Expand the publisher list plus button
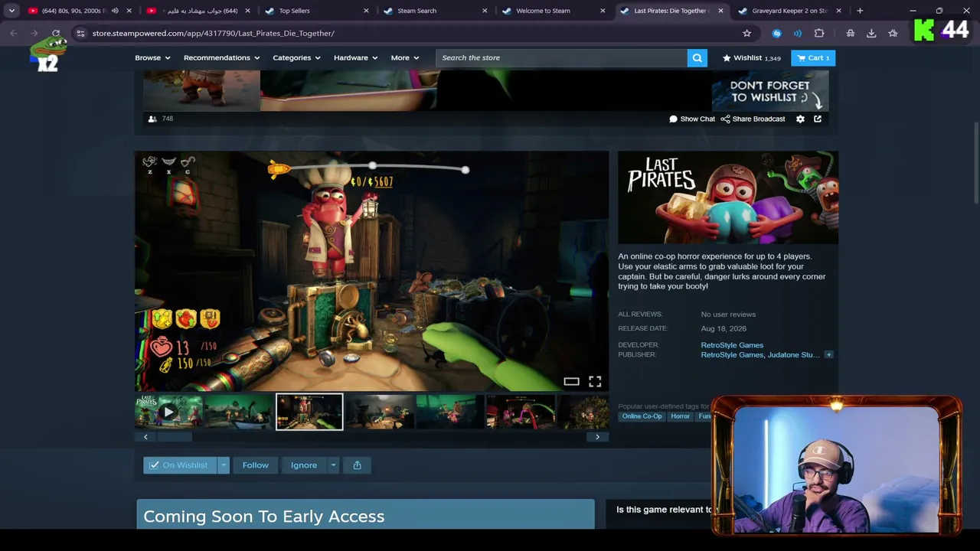This screenshot has height=551, width=980. 828,355
